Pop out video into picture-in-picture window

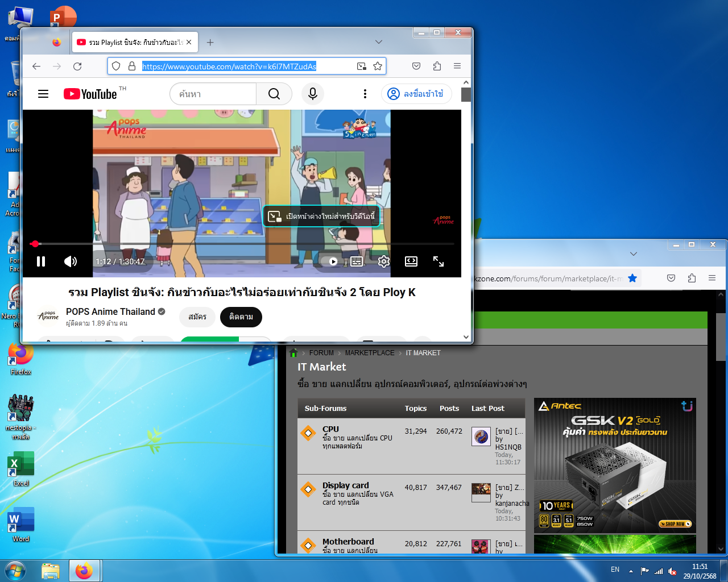point(321,216)
